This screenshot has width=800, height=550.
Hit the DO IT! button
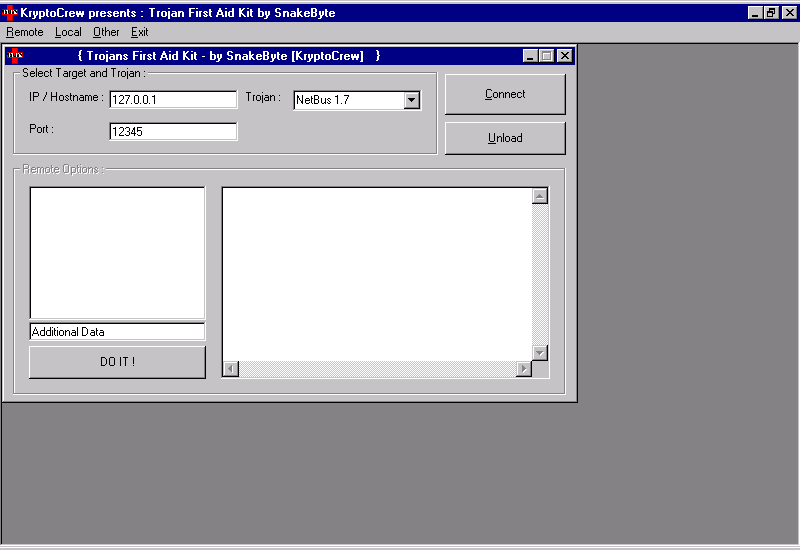pos(117,362)
